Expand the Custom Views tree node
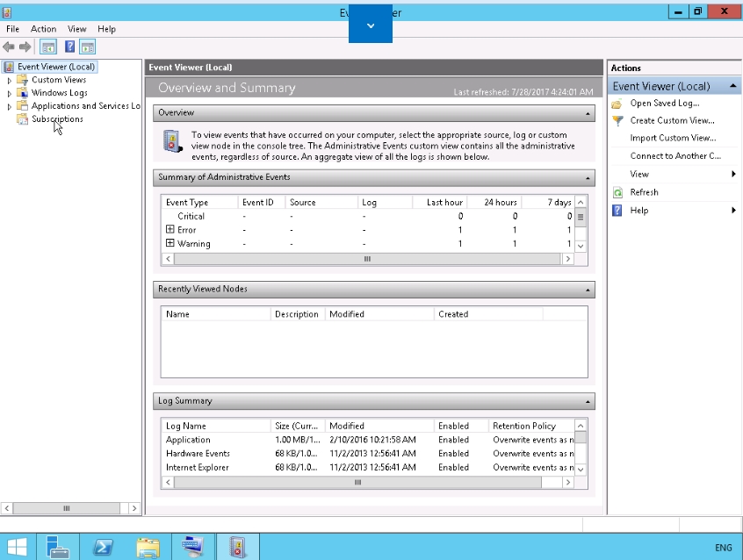This screenshot has height=560, width=743. click(x=10, y=81)
